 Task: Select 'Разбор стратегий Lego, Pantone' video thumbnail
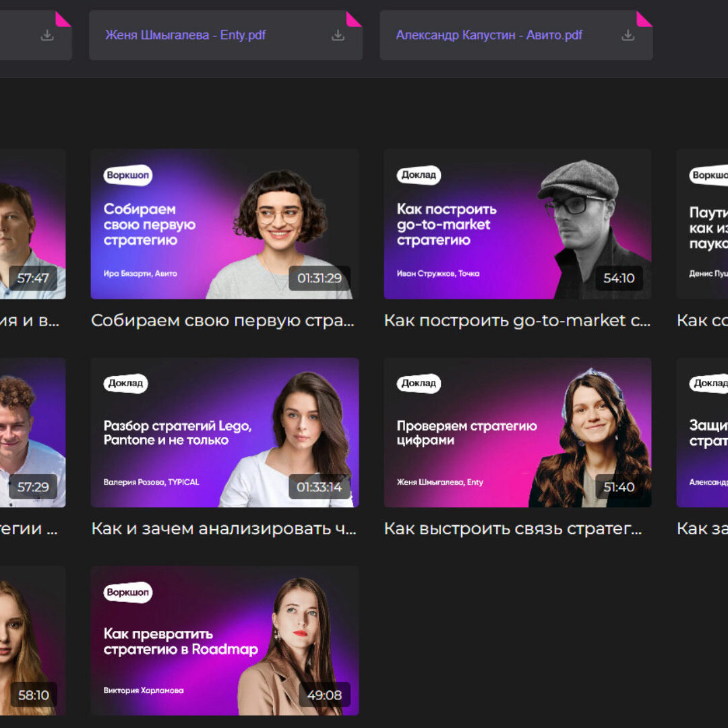(224, 432)
